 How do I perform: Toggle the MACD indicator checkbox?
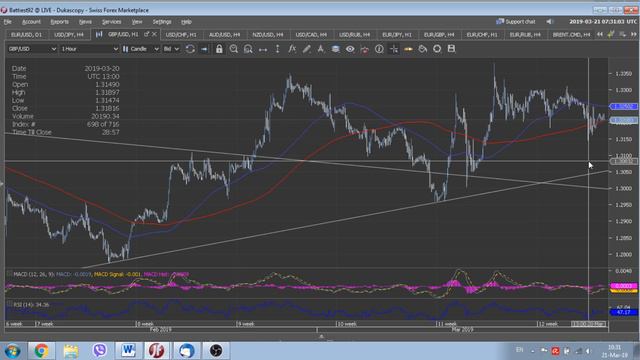pos(9,274)
